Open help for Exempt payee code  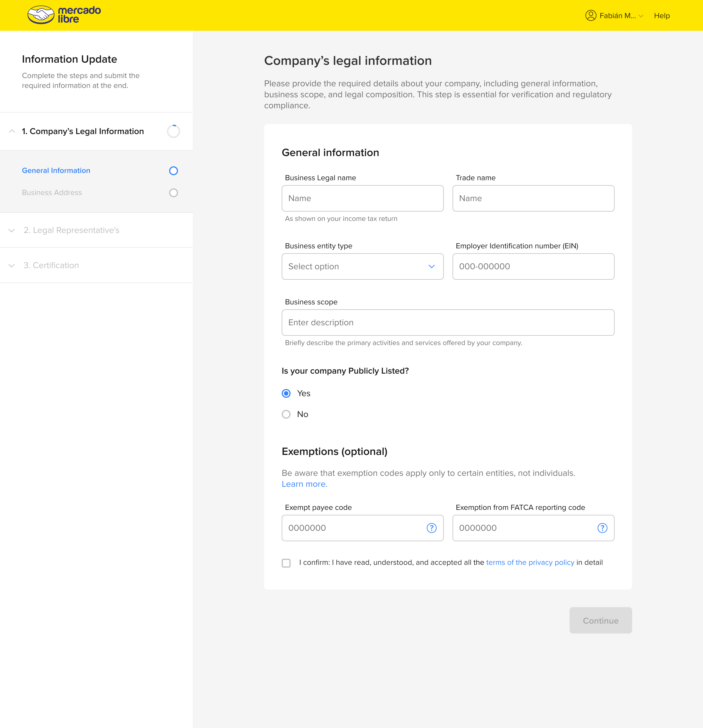click(431, 528)
